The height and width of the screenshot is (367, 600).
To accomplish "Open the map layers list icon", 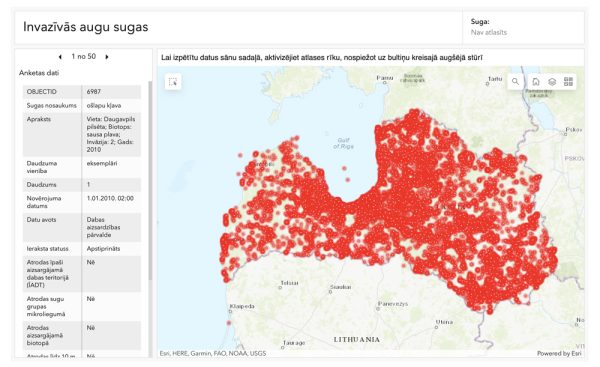I will coord(552,82).
